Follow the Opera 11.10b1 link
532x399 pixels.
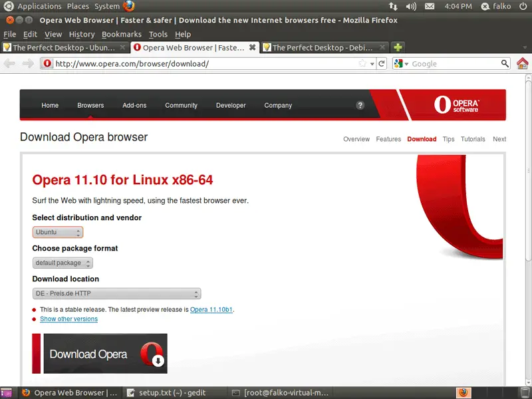(211, 309)
